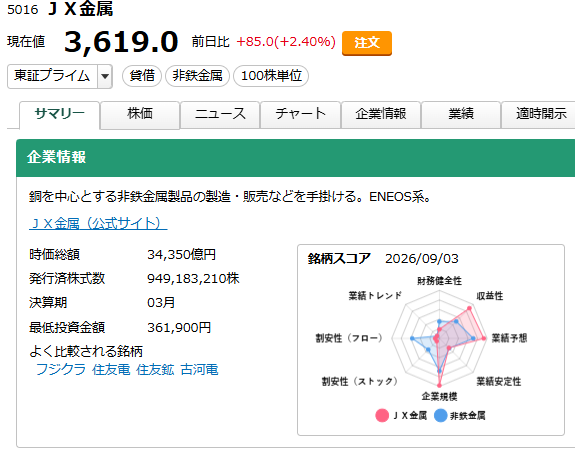Click the 業績予想 chart axis label
The width and height of the screenshot is (575, 449).
(509, 338)
